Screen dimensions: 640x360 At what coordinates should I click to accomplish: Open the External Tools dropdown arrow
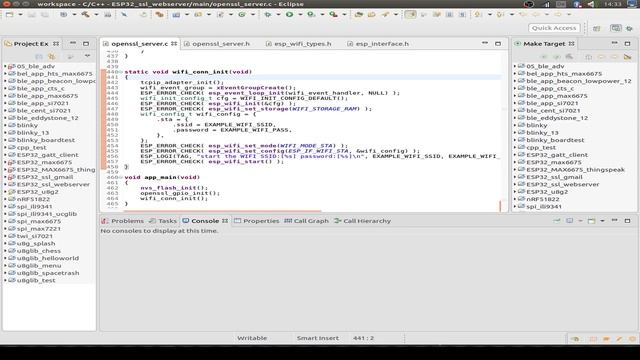click(x=344, y=15)
